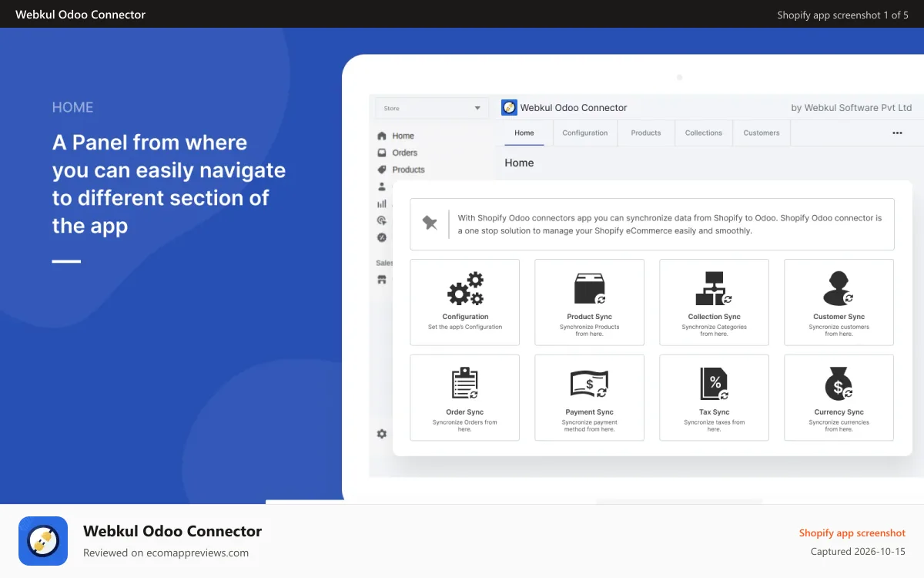The height and width of the screenshot is (578, 924).
Task: Click 'by Webkul Software Pvt Ltd' text
Action: click(852, 108)
